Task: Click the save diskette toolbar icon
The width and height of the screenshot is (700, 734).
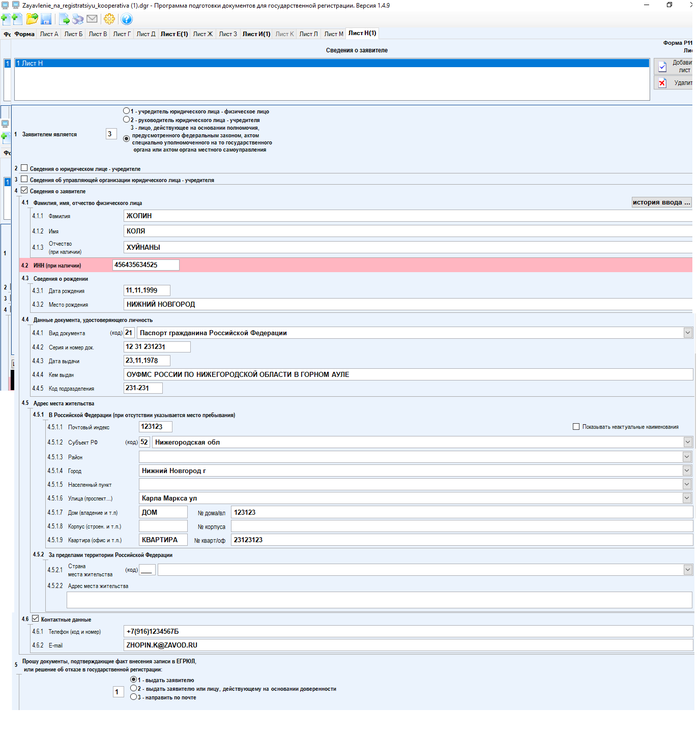Action: 47,19
